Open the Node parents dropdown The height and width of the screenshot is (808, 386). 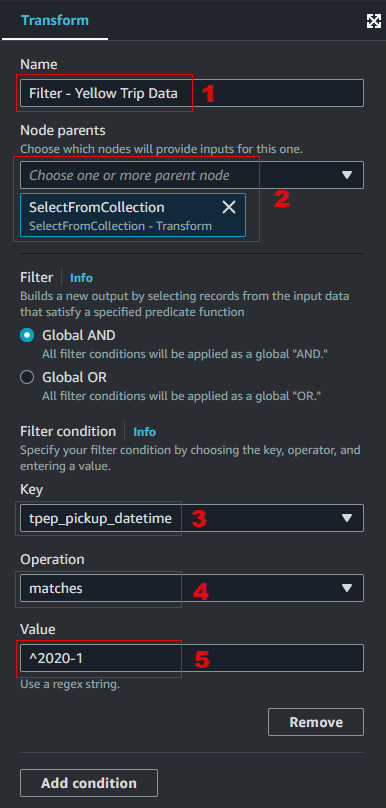pyautogui.click(x=192, y=175)
